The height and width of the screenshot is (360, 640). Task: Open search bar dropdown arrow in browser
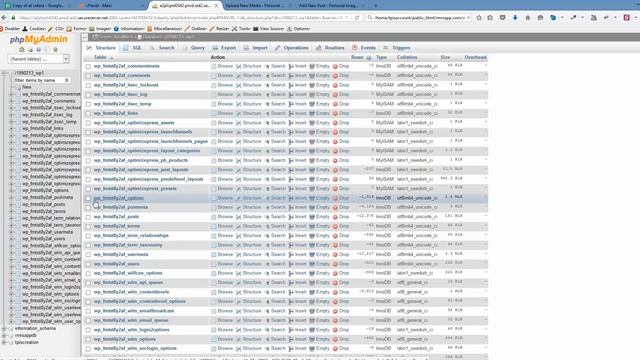pos(468,18)
